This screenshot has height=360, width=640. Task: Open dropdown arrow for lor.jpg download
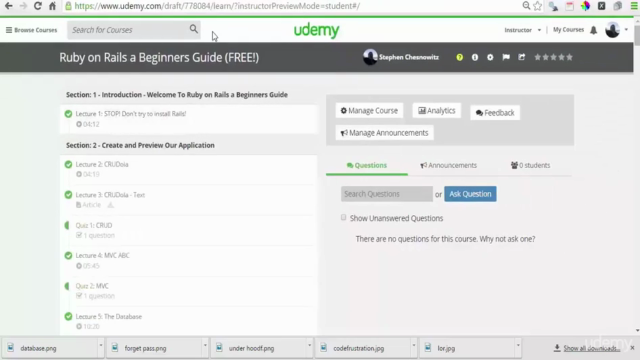click(518, 346)
